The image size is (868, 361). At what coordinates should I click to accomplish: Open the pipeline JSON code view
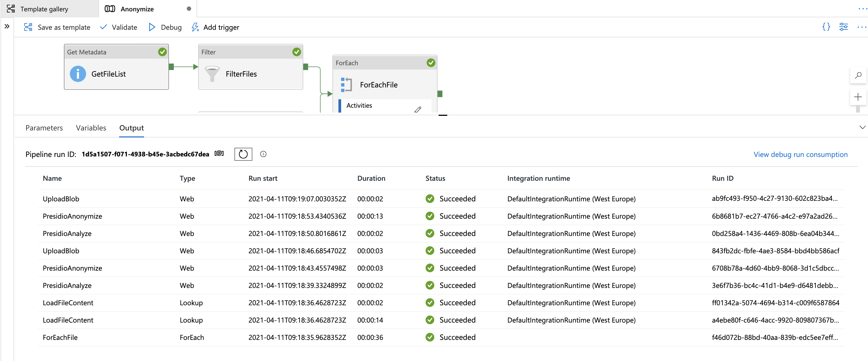(826, 27)
